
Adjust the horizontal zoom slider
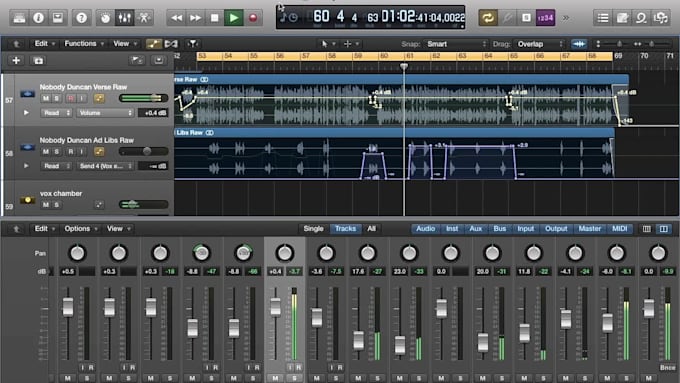651,44
